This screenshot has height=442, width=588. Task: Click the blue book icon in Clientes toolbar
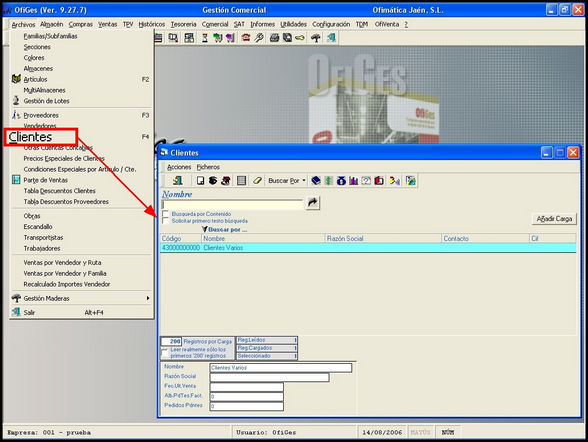click(316, 181)
